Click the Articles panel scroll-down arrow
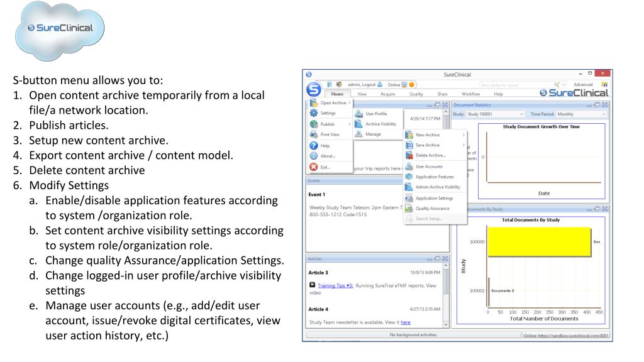Image resolution: width=644 pixels, height=362 pixels. coord(446,324)
